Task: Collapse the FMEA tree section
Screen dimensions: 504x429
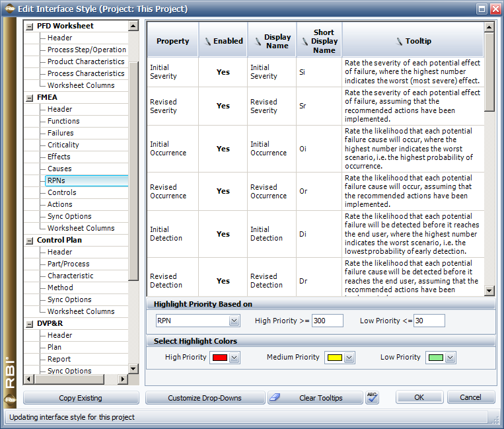Action: [29, 97]
